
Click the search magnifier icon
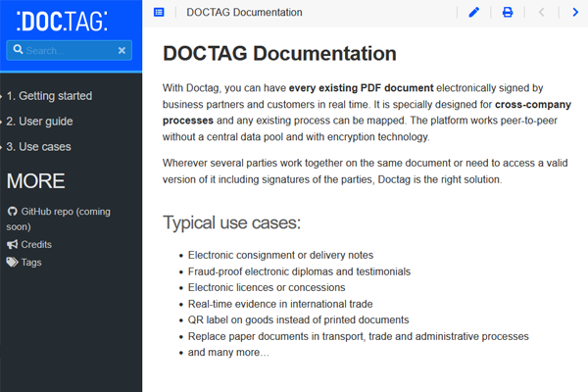pyautogui.click(x=18, y=50)
